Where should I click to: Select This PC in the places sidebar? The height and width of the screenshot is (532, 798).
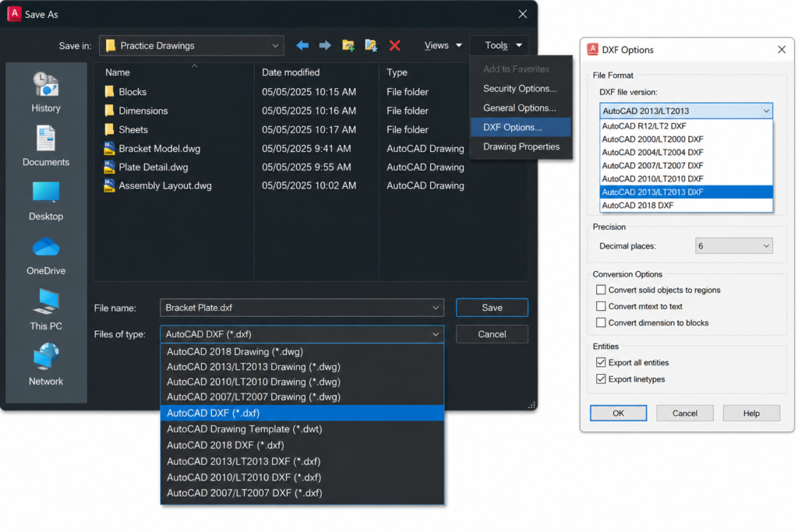pyautogui.click(x=46, y=310)
